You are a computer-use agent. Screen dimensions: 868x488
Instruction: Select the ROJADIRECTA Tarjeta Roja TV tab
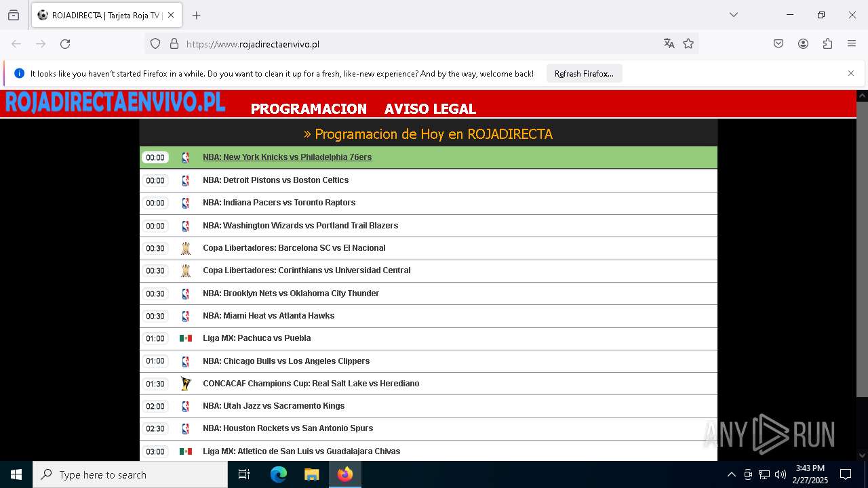[x=105, y=15]
